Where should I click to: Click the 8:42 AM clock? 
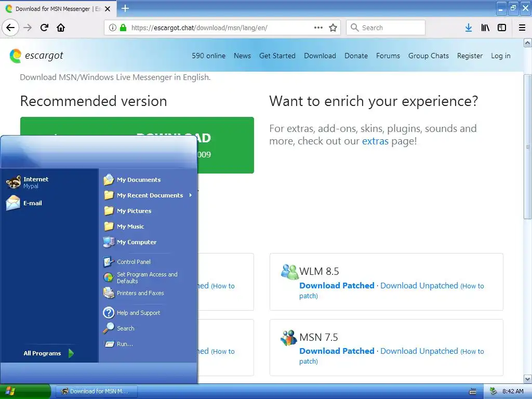click(513, 391)
